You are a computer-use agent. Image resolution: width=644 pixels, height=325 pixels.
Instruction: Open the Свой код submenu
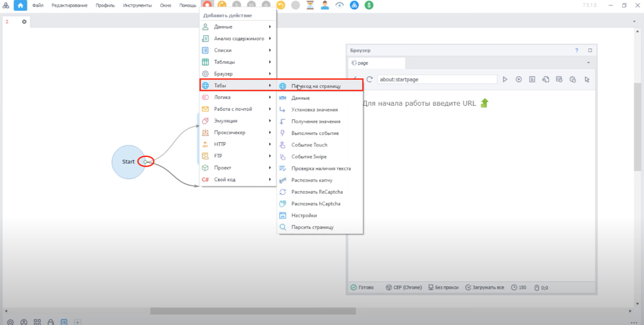pos(238,179)
